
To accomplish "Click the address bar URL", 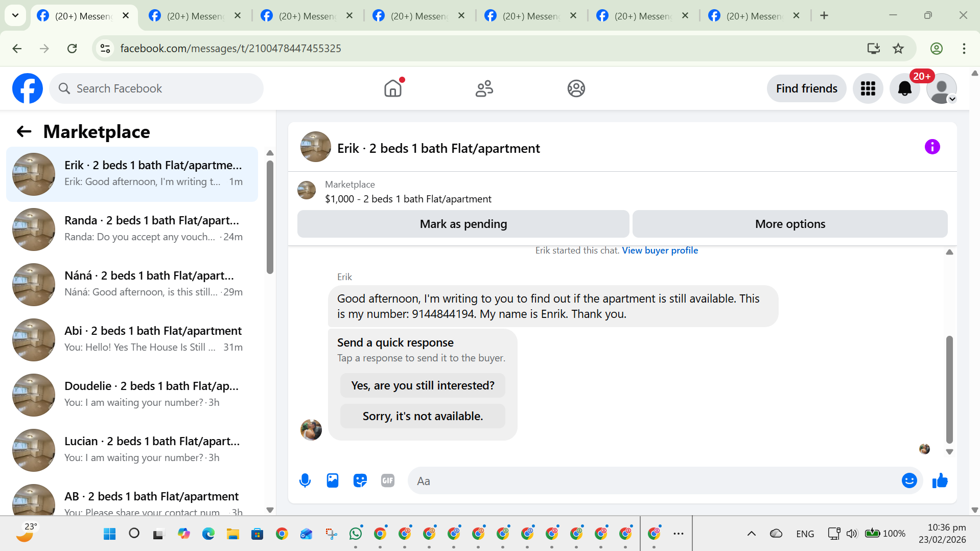I will point(230,49).
